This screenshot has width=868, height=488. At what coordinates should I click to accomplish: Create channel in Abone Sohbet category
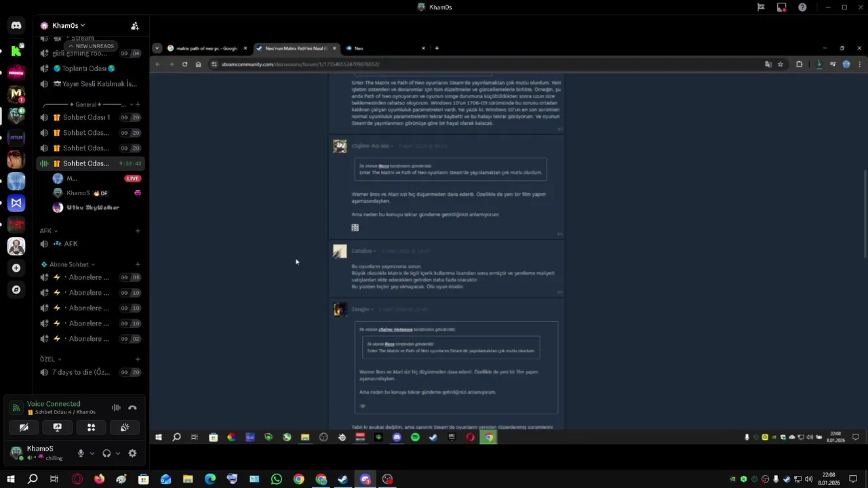tap(138, 264)
